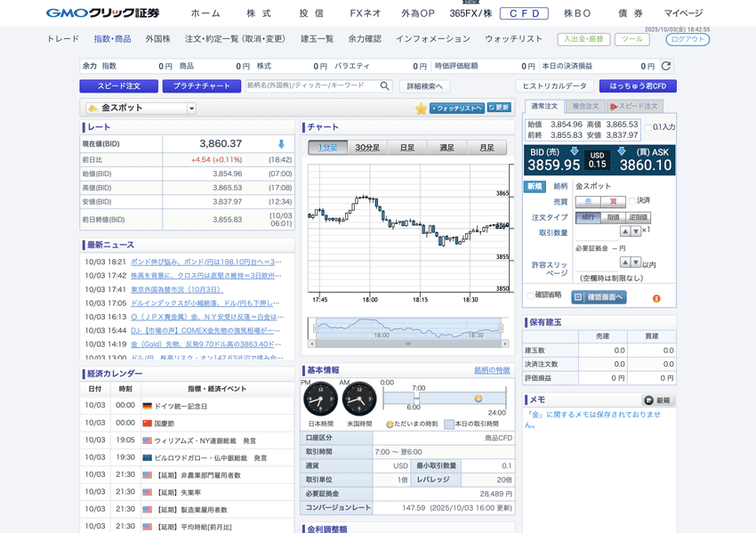Click the gold star favorite icon

[x=421, y=109]
